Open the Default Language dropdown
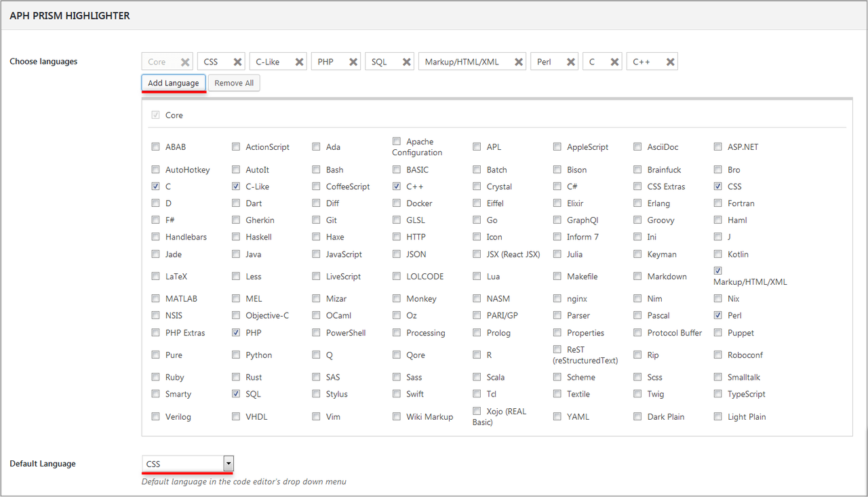Screen dimensions: 868x497 (x=188, y=464)
